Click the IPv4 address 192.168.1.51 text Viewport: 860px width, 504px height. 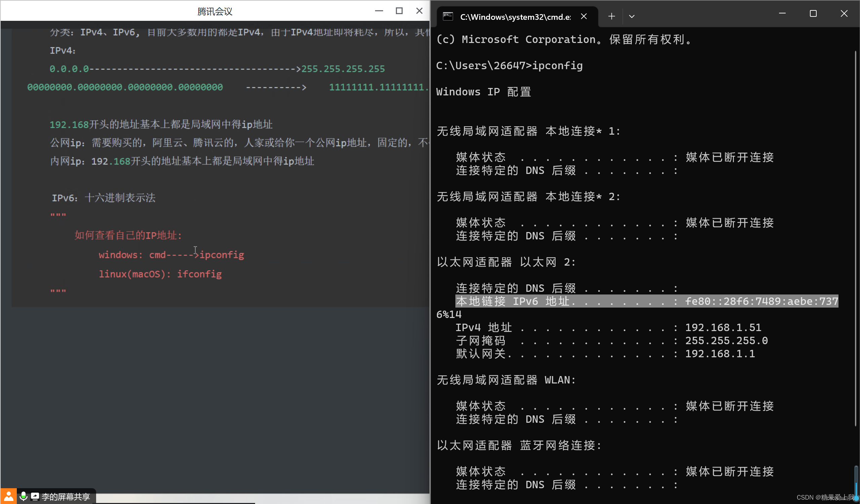click(x=723, y=327)
